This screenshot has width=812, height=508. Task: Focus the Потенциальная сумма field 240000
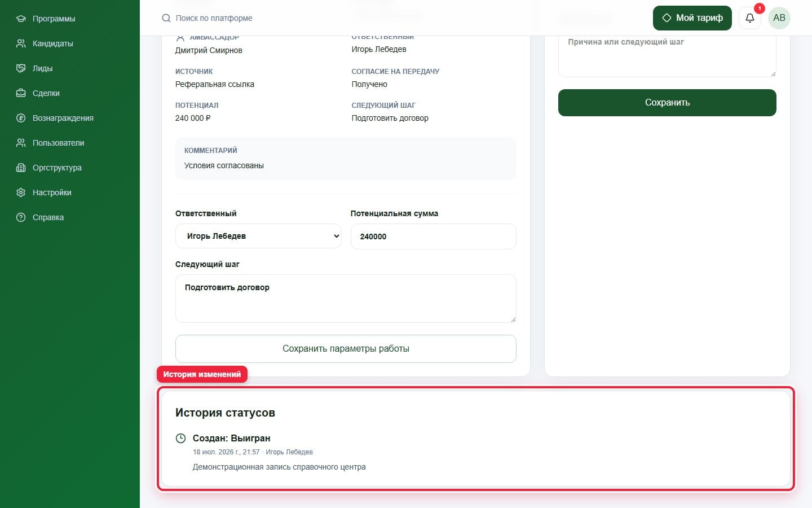pyautogui.click(x=433, y=237)
